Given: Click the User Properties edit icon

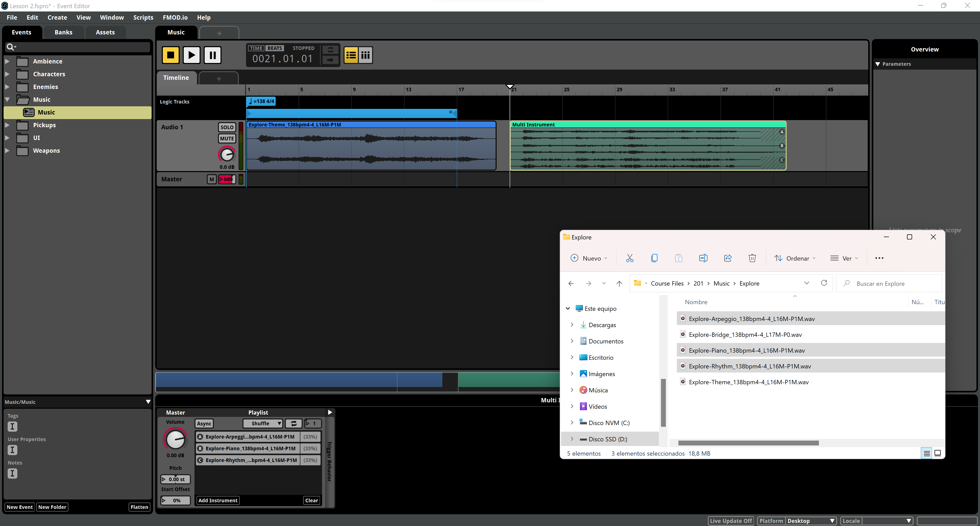Looking at the screenshot, I should [x=12, y=450].
